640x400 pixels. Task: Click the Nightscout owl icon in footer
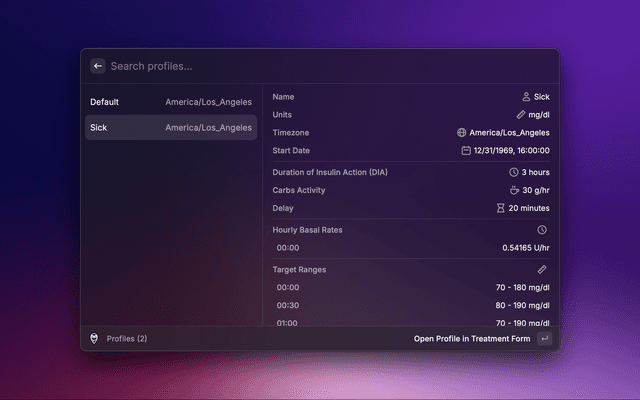point(94,339)
